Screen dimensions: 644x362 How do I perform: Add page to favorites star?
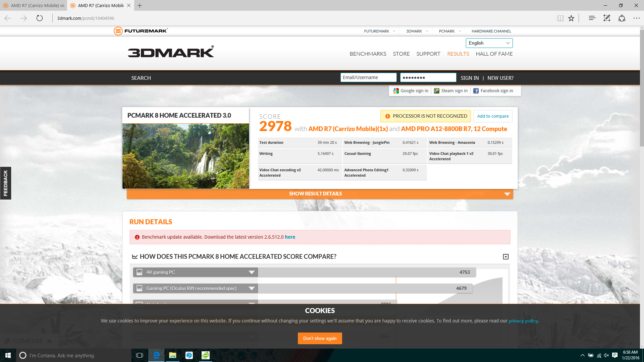point(571,18)
